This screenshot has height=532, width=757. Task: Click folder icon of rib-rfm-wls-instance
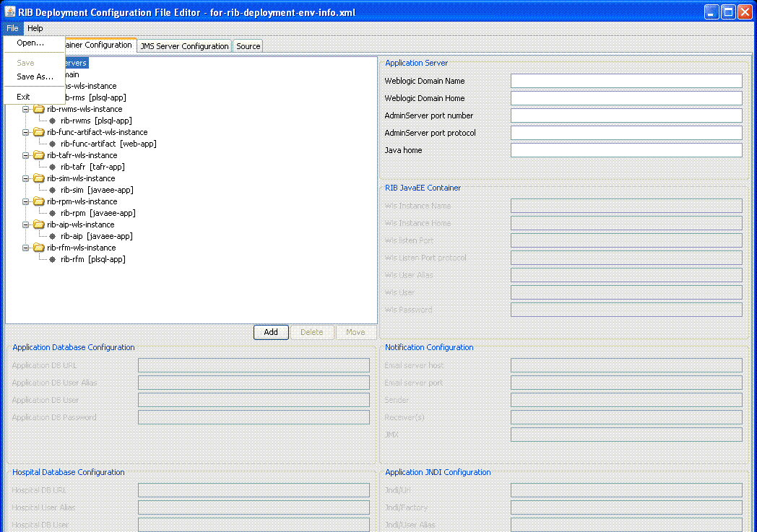click(x=38, y=248)
